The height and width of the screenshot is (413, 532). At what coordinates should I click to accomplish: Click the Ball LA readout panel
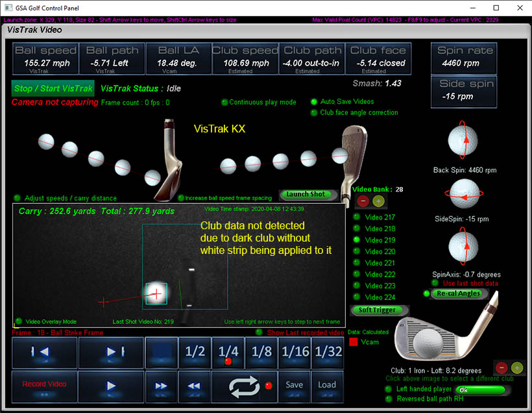tap(178, 58)
